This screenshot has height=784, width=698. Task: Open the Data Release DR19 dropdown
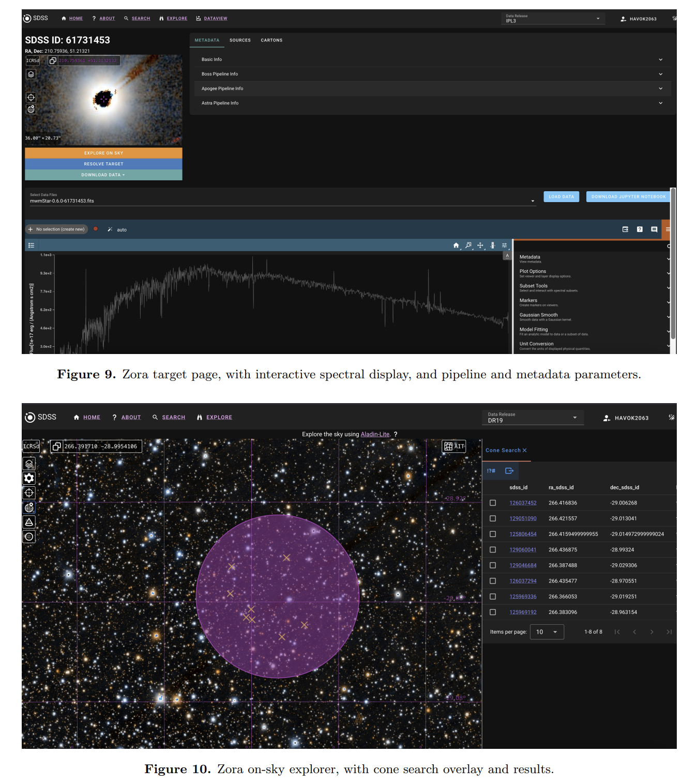point(533,418)
